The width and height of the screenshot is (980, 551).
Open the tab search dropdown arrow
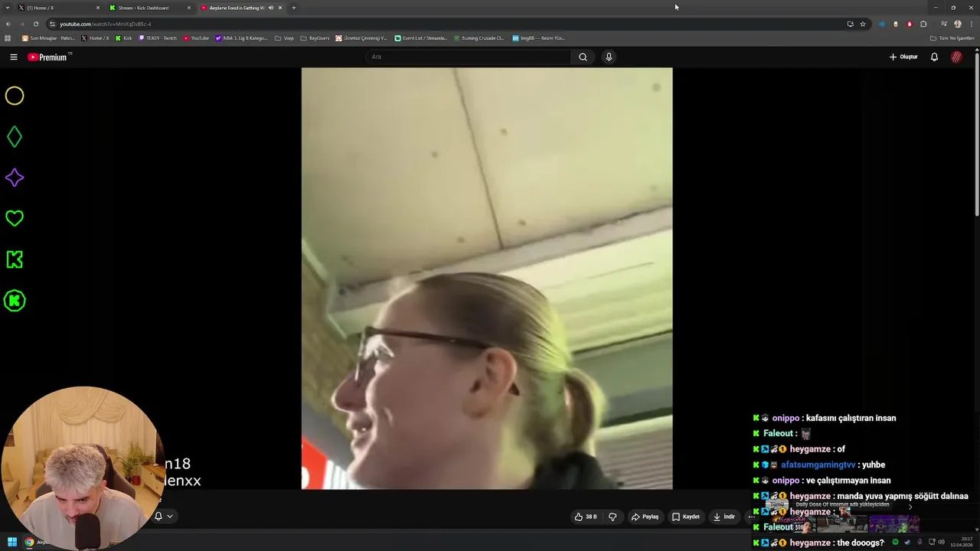click(x=8, y=8)
